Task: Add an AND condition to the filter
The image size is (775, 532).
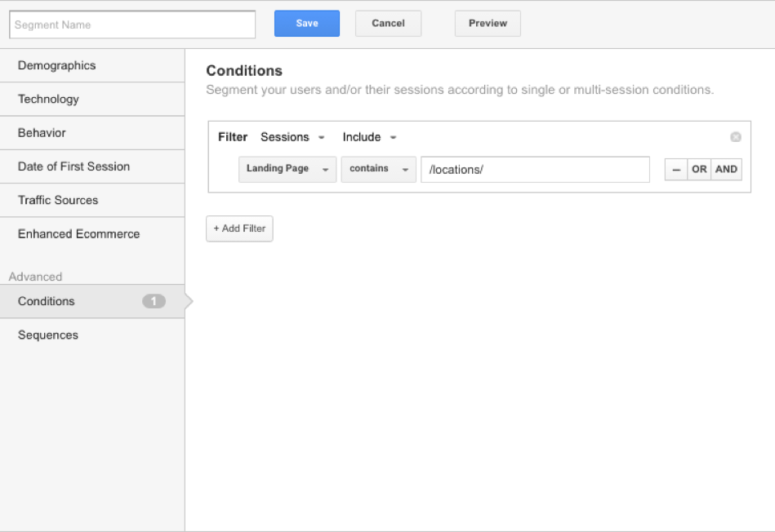Action: click(x=726, y=170)
